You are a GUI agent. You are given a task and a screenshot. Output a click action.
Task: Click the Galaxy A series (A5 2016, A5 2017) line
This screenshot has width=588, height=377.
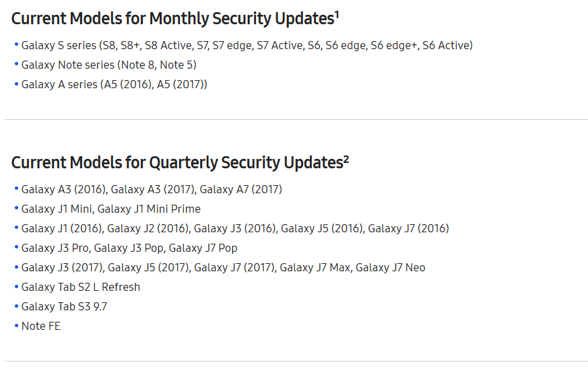pos(114,84)
